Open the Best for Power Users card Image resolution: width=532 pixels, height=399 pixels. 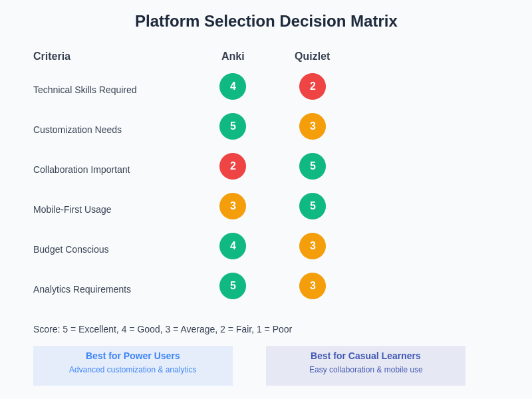(x=133, y=365)
